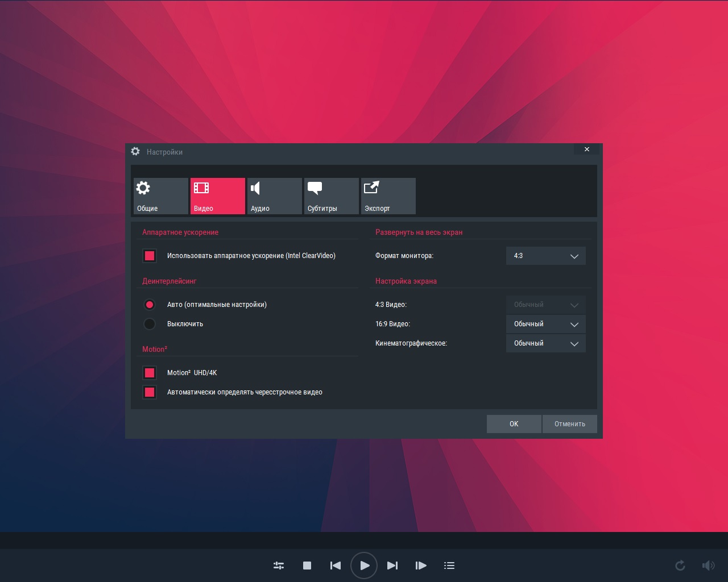The width and height of the screenshot is (728, 582).
Task: Choose the Выключить deinterlacing radio button
Action: click(x=150, y=324)
